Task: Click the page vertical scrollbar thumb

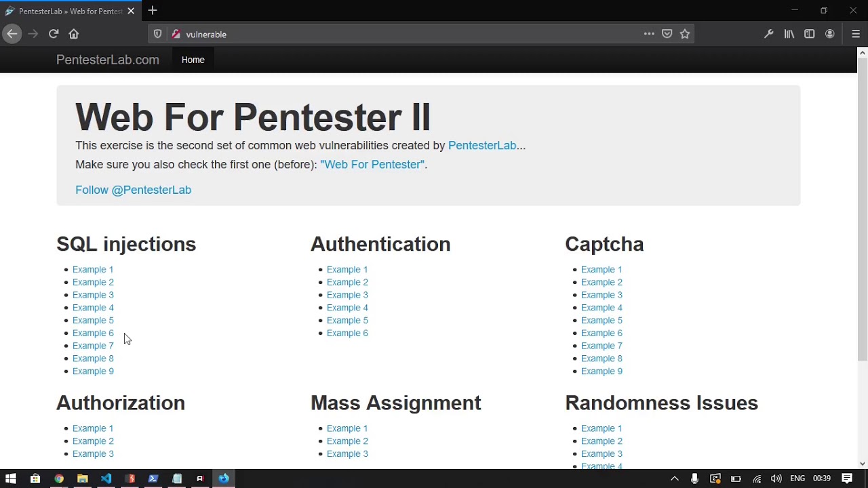Action: (863, 209)
